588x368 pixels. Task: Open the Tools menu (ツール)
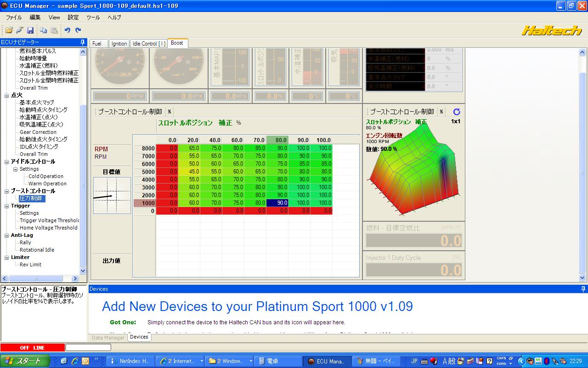(x=93, y=17)
